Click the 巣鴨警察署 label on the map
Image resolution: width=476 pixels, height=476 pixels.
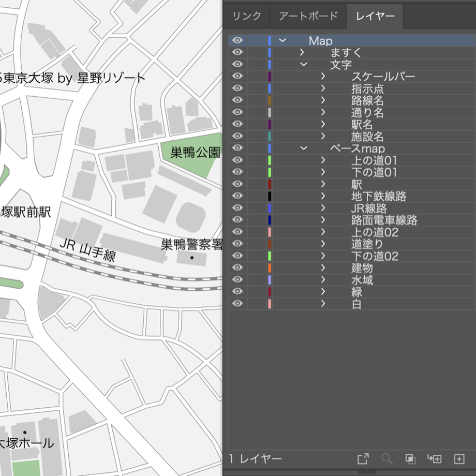point(192,244)
